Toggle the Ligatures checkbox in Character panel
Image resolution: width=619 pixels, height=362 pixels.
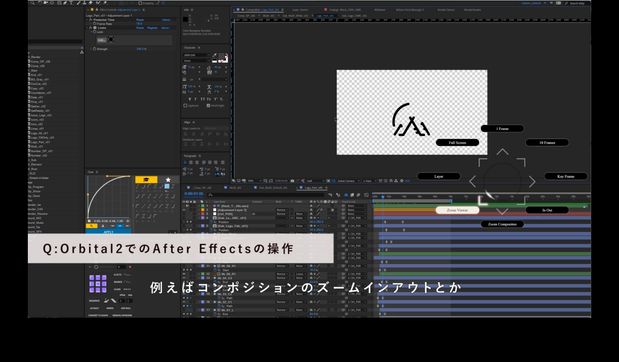tap(185, 106)
